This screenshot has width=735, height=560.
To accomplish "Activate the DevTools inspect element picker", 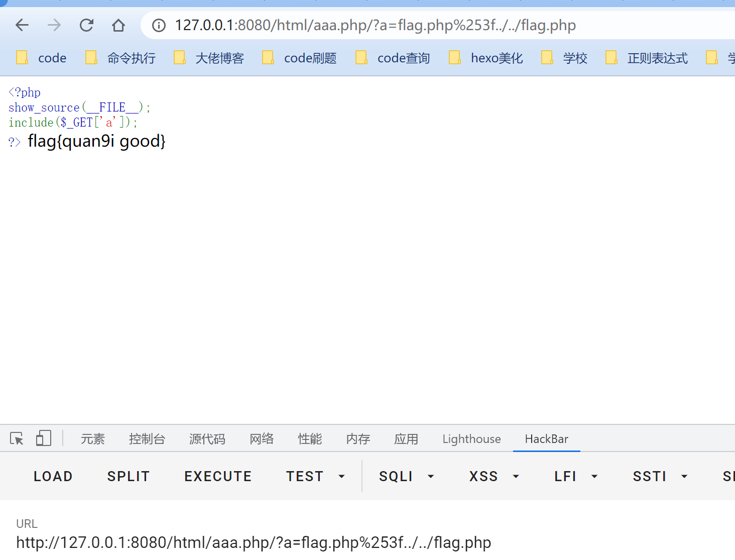I will point(17,439).
